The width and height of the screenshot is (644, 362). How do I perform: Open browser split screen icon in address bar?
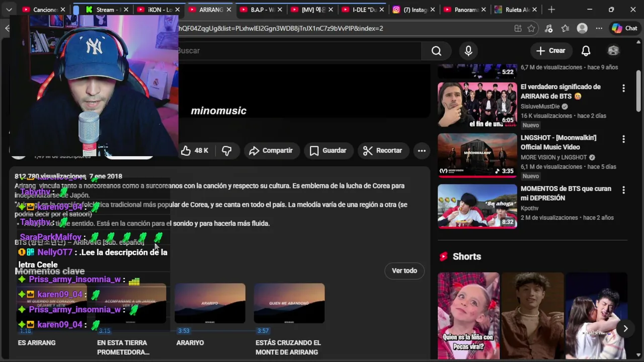pos(518,28)
